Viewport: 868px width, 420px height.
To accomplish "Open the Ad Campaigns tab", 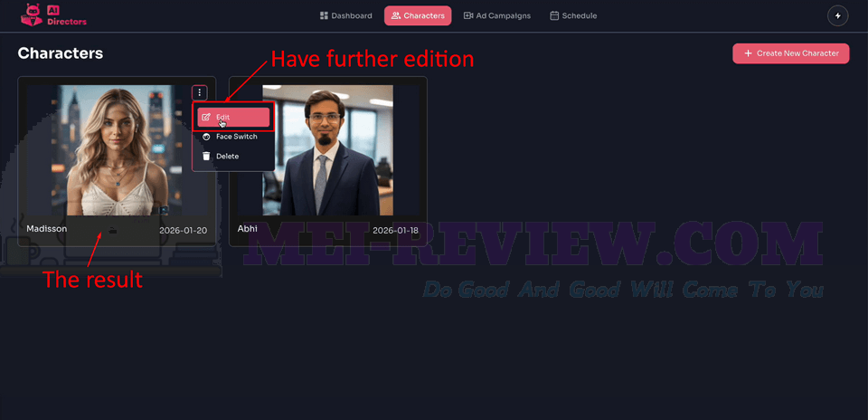I will click(497, 15).
